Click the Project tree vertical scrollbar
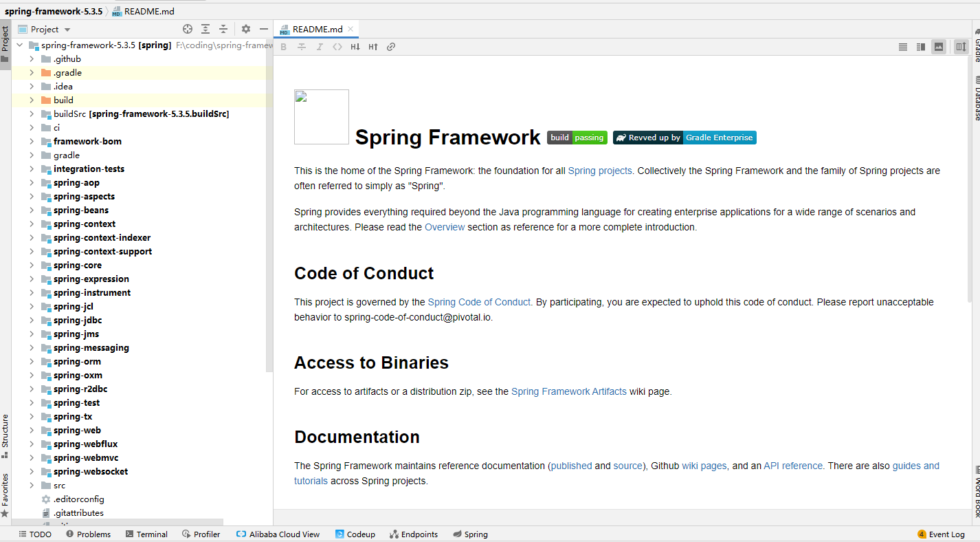This screenshot has height=542, width=980. pyautogui.click(x=269, y=206)
